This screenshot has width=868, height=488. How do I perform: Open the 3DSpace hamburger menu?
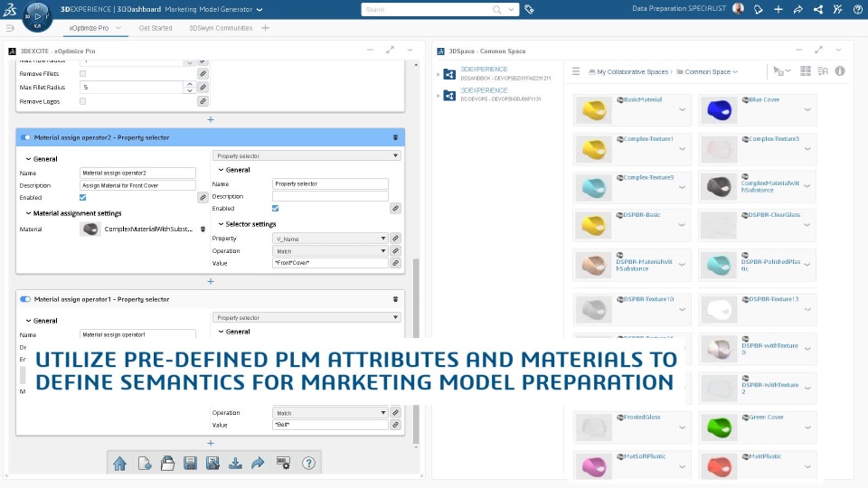click(x=576, y=71)
